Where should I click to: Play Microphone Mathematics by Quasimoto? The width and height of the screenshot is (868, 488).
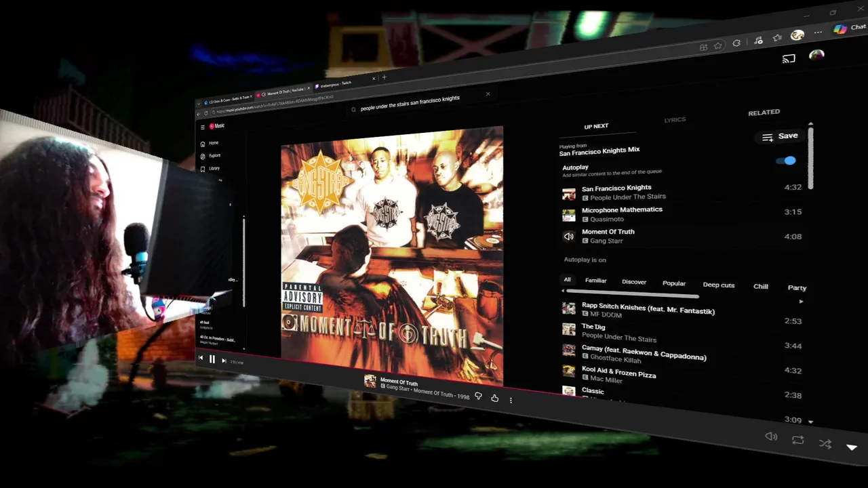tap(682, 215)
